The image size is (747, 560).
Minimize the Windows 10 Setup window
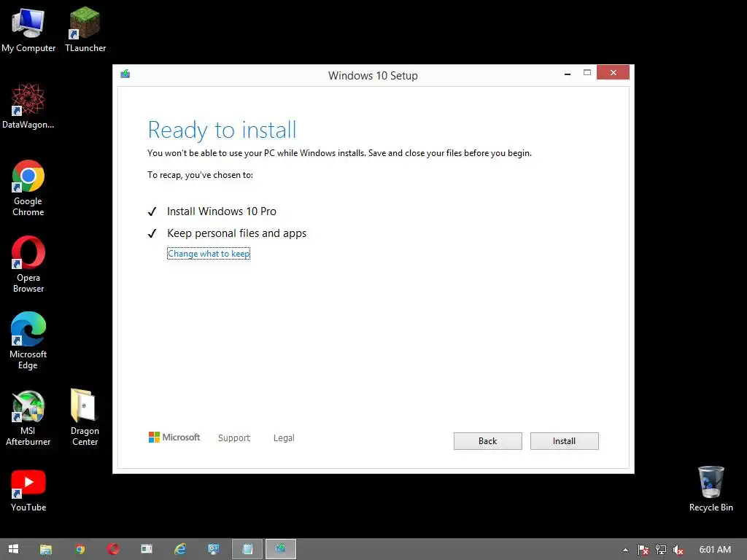pos(568,74)
